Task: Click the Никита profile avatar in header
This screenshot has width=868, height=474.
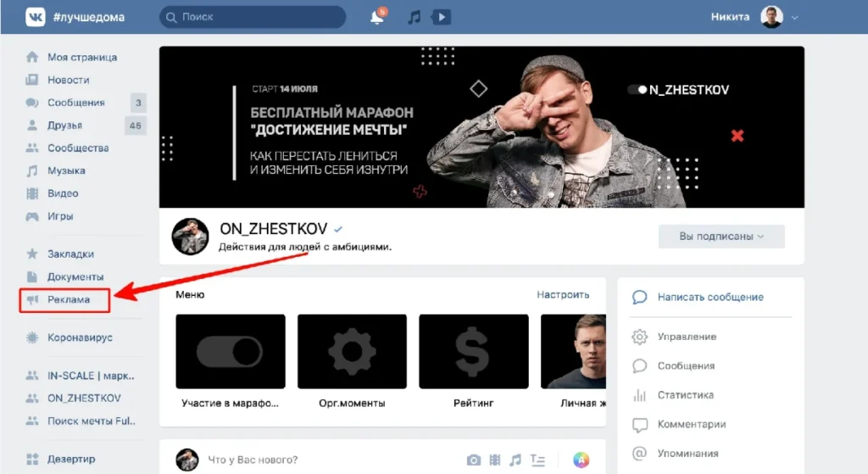Action: [x=771, y=17]
